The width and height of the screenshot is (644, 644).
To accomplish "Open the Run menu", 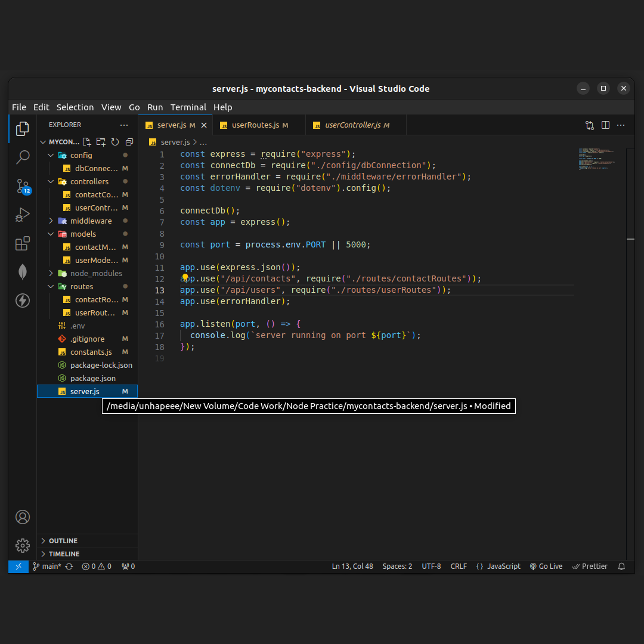I will pos(155,107).
